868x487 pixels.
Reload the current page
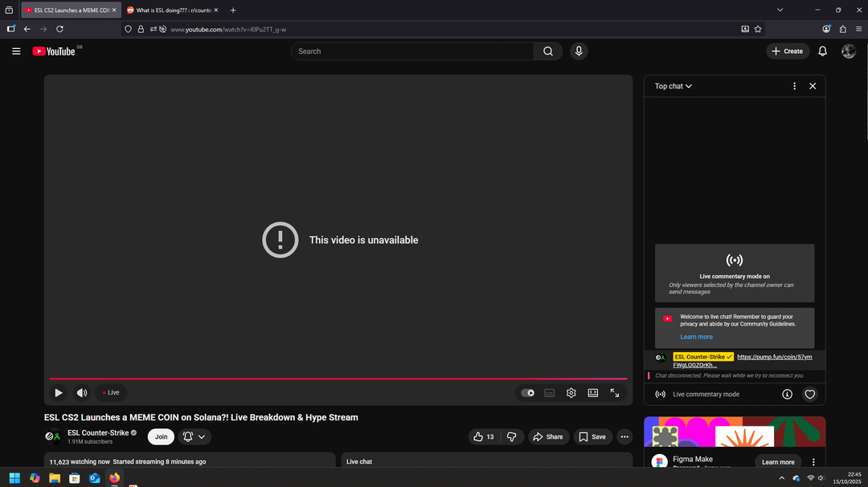pos(59,29)
